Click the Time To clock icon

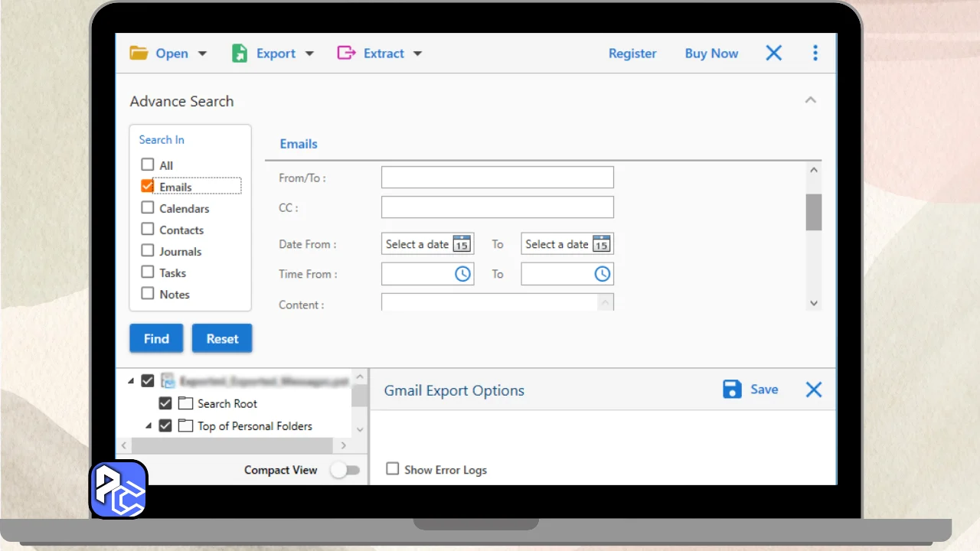pyautogui.click(x=603, y=274)
